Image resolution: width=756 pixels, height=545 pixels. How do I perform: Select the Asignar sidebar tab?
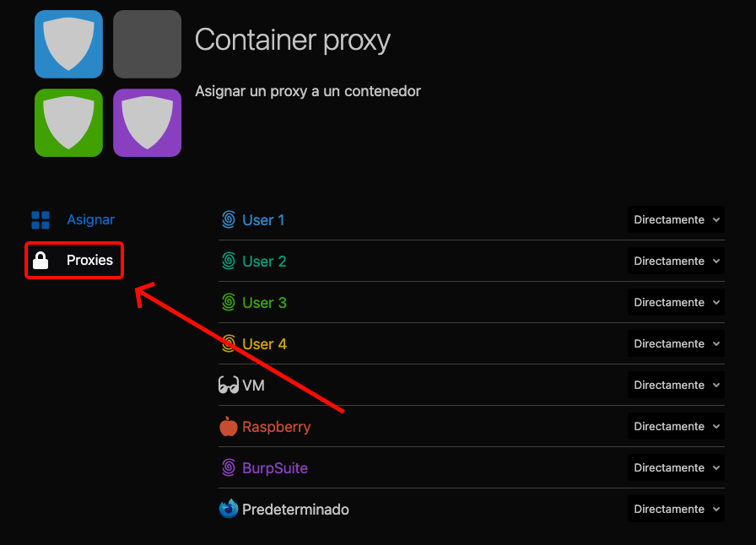click(90, 220)
